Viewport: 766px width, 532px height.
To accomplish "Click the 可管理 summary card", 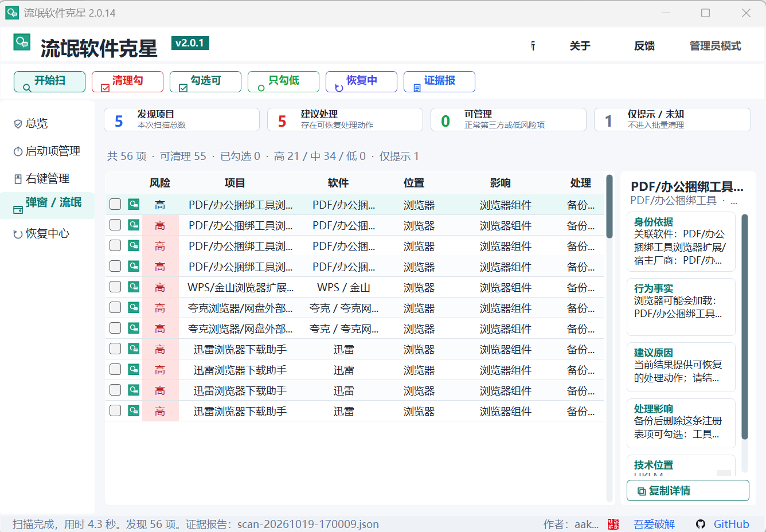I will click(x=509, y=120).
